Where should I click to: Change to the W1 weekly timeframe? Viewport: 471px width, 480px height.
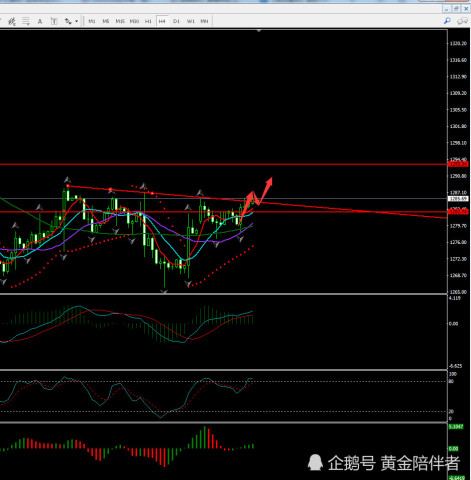click(x=190, y=21)
